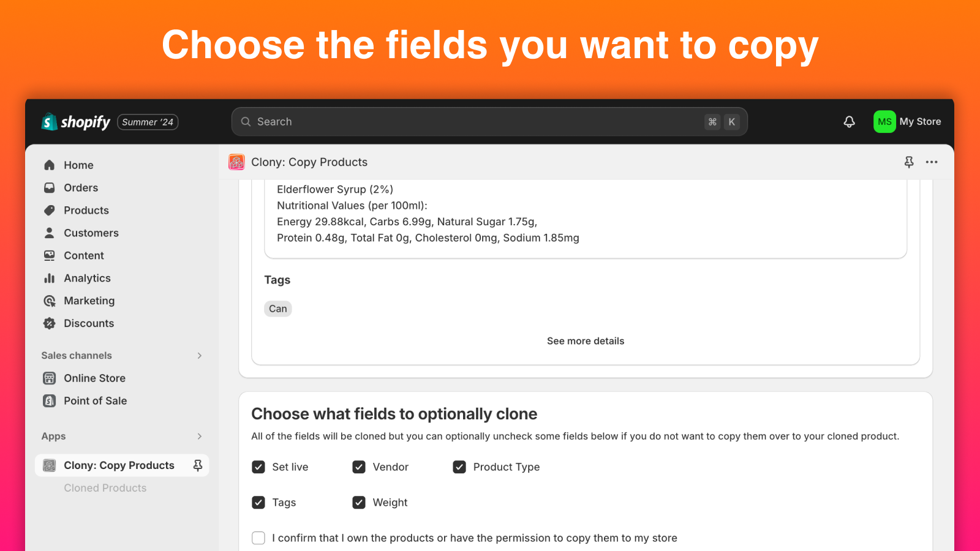Uncheck the Vendor field
The height and width of the screenshot is (551, 980).
359,467
